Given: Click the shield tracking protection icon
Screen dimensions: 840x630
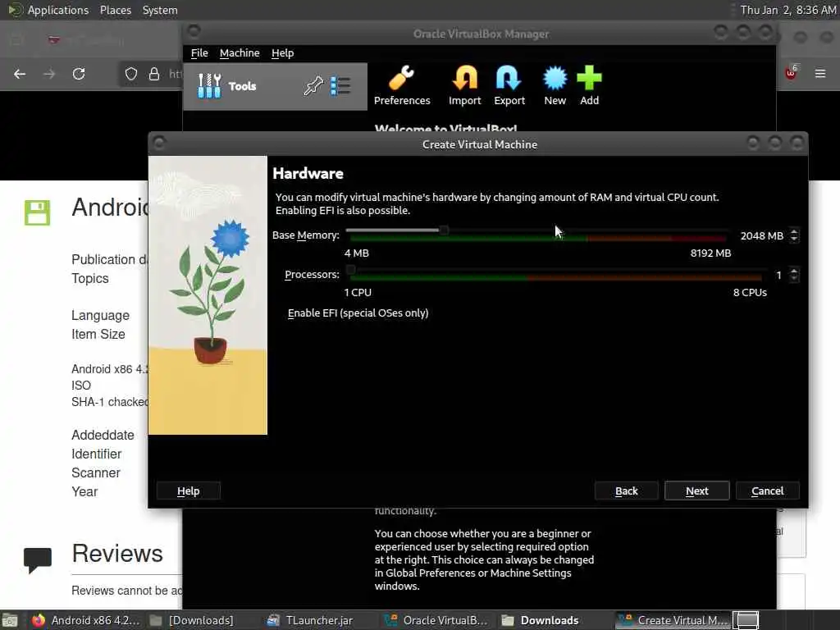Looking at the screenshot, I should click(131, 74).
